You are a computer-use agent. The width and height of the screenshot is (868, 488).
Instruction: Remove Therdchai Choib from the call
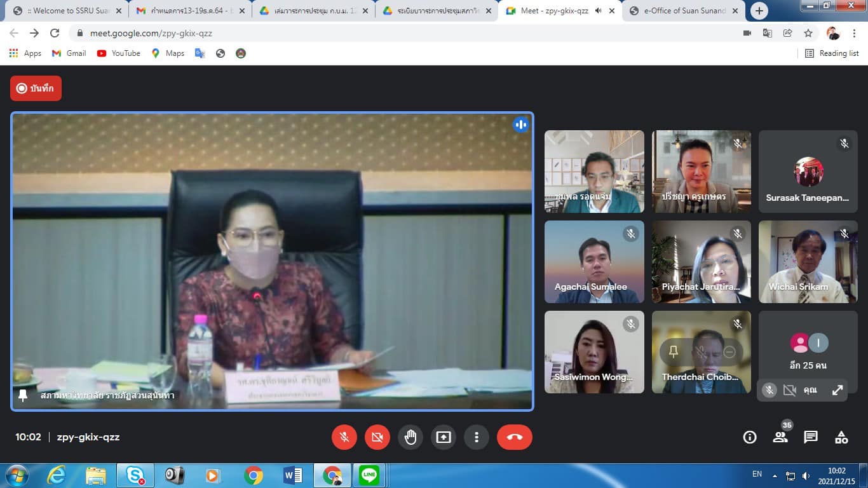click(729, 351)
